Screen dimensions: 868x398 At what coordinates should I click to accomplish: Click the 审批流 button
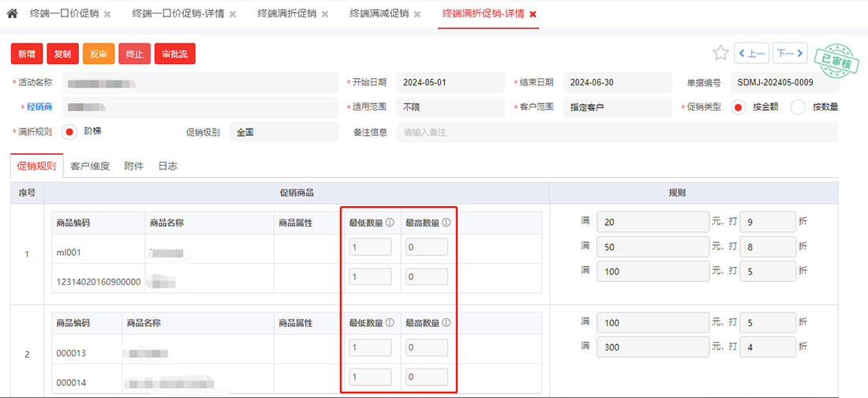tap(174, 54)
